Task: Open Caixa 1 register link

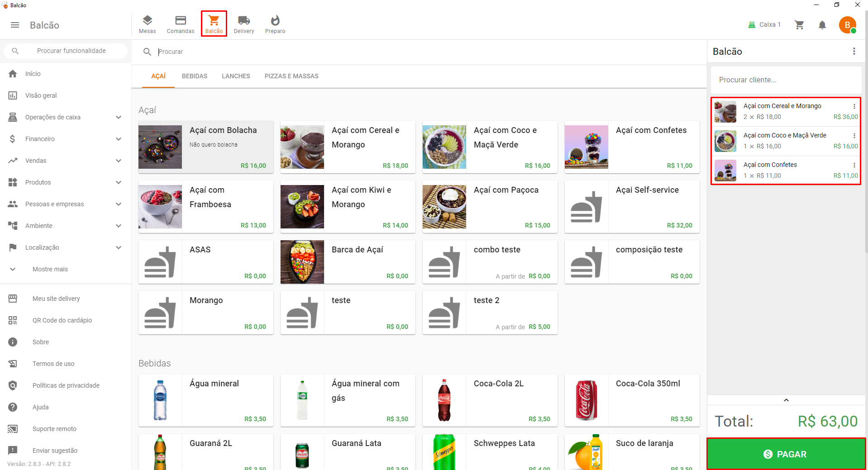Action: point(764,25)
